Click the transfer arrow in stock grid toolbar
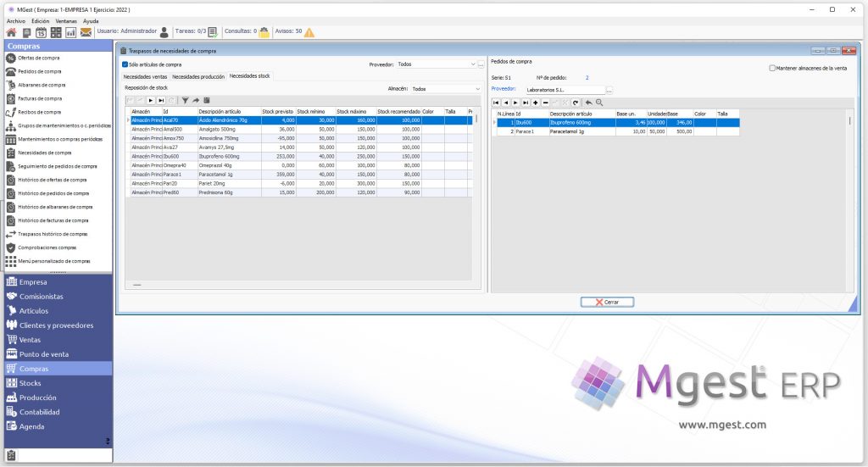868x467 pixels. pyautogui.click(x=196, y=101)
